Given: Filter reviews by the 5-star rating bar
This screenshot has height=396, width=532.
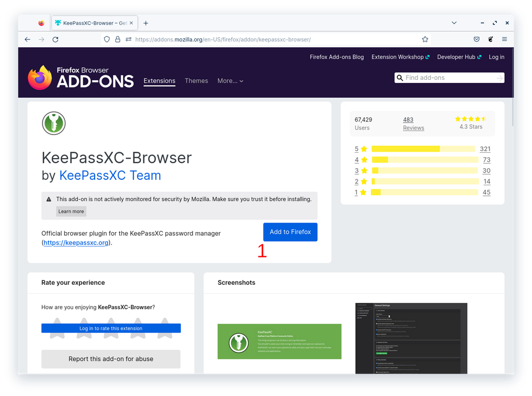Looking at the screenshot, I should pyautogui.click(x=423, y=149).
